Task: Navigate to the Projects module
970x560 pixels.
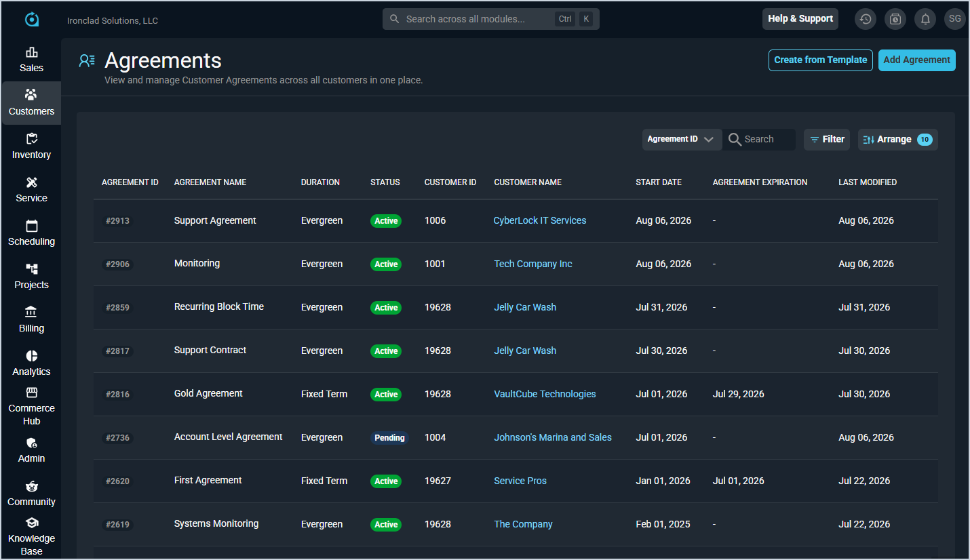Action: pos(31,277)
